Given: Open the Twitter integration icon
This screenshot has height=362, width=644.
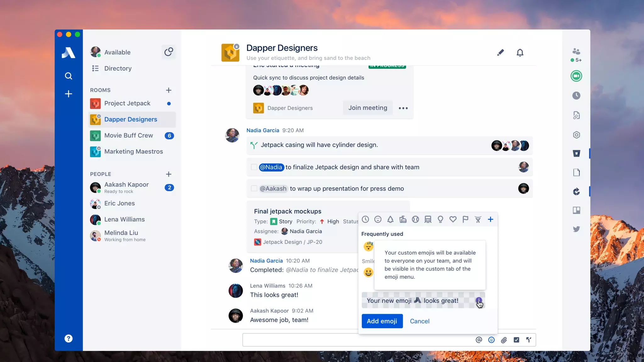Looking at the screenshot, I should point(576,229).
